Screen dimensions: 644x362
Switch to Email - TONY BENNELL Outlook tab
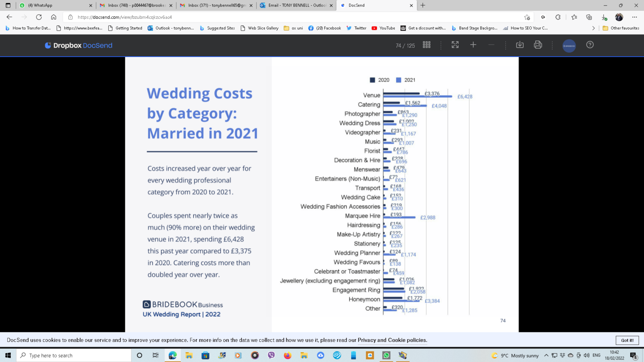[296, 6]
